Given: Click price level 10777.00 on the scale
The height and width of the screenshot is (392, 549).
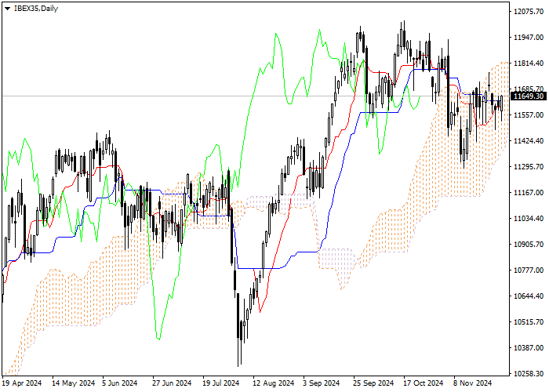Looking at the screenshot, I should (529, 270).
